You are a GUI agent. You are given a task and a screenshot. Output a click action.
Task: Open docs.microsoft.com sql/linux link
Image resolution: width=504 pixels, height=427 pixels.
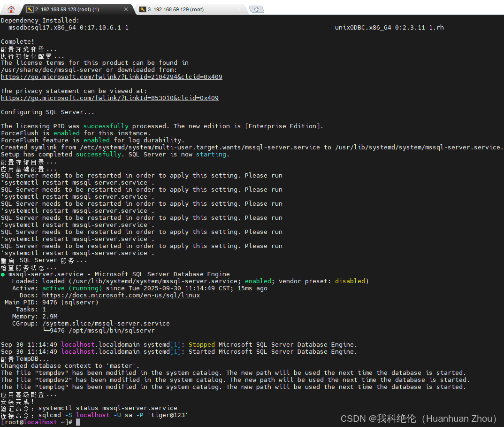pyautogui.click(x=121, y=295)
